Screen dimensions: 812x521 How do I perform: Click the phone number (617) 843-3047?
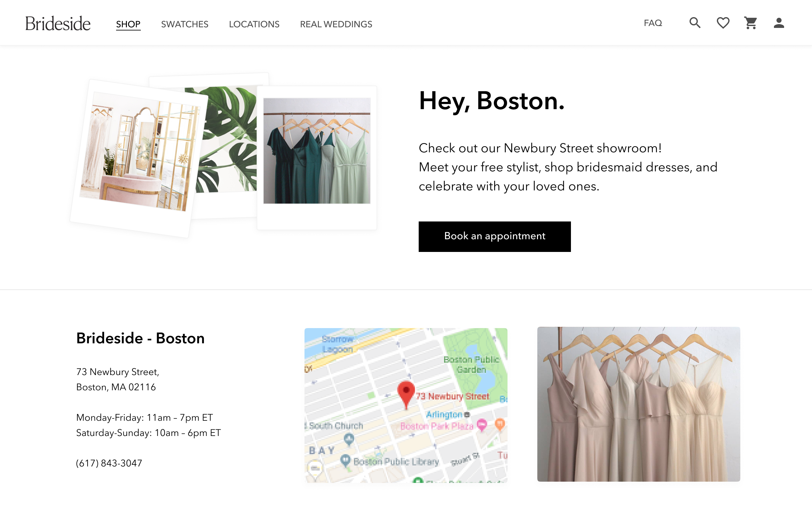coord(109,463)
